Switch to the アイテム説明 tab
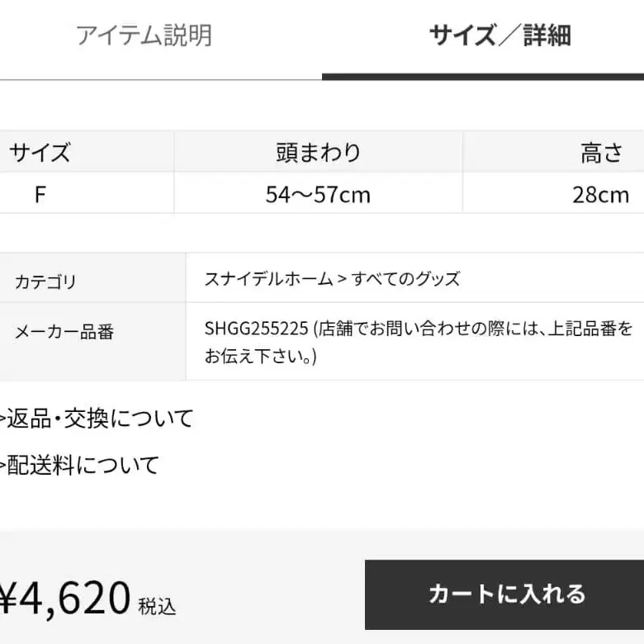Screen dimensions: 644x644 [x=144, y=36]
